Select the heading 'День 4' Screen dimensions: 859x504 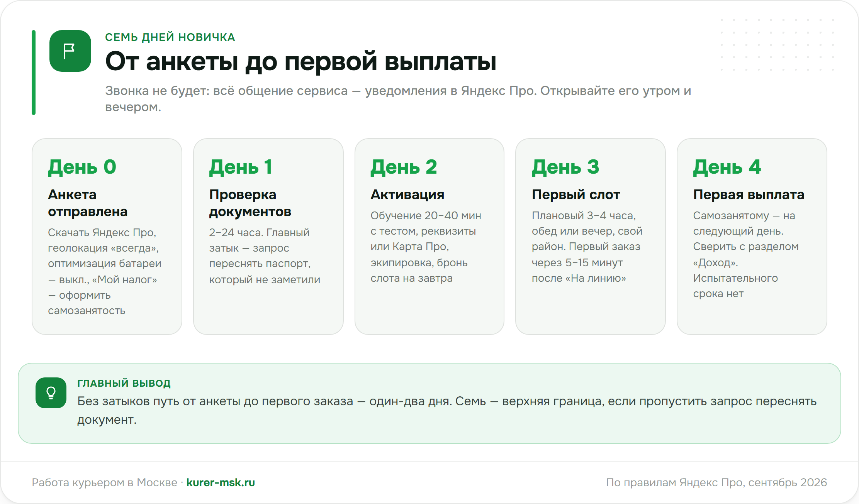727,167
